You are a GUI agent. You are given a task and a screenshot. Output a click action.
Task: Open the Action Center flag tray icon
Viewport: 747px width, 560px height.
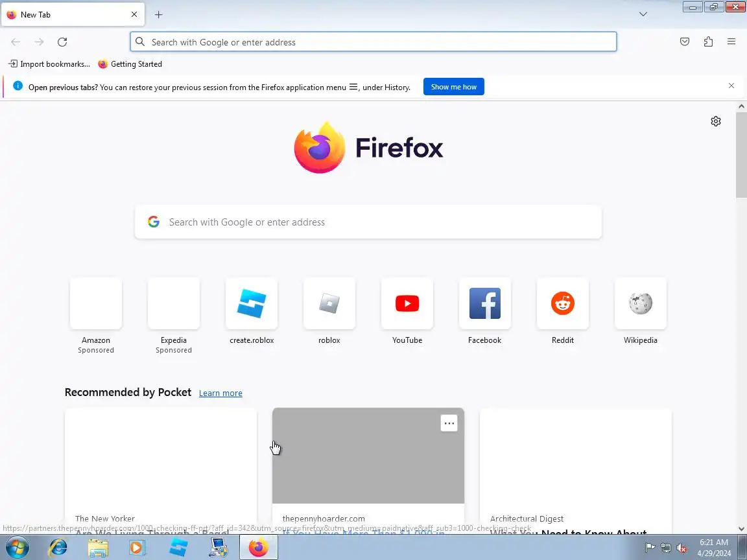[650, 548]
